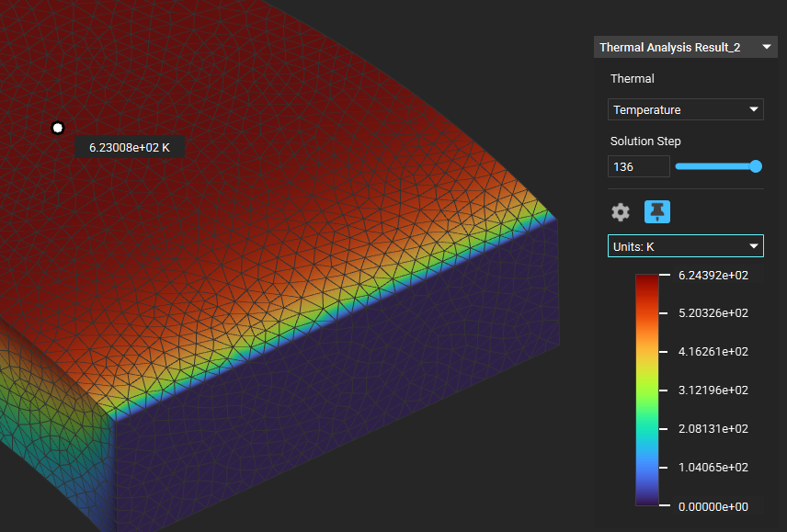Click the legend value 5.20326e+02
This screenshot has height=532, width=787.
[713, 313]
